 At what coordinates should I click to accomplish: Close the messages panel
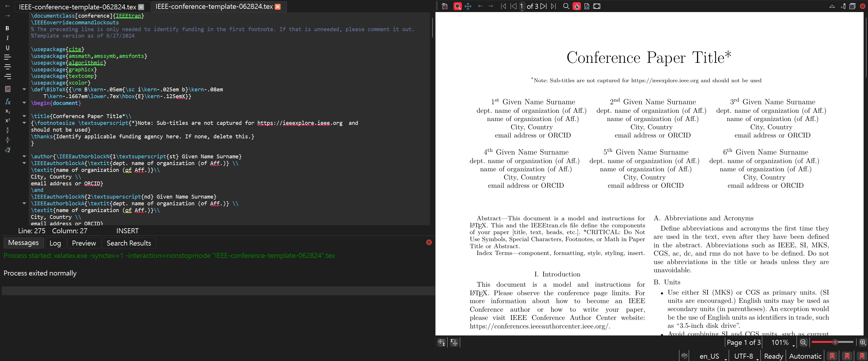coord(429,242)
